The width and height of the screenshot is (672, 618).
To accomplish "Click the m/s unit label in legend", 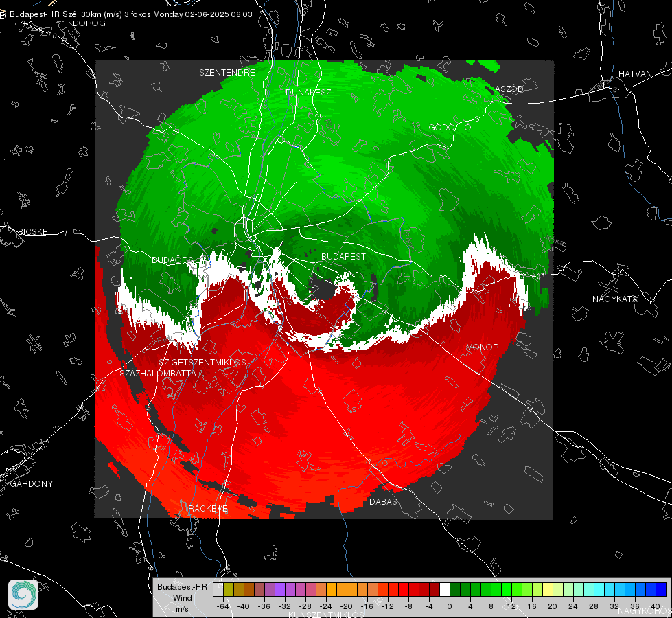I will (182, 609).
